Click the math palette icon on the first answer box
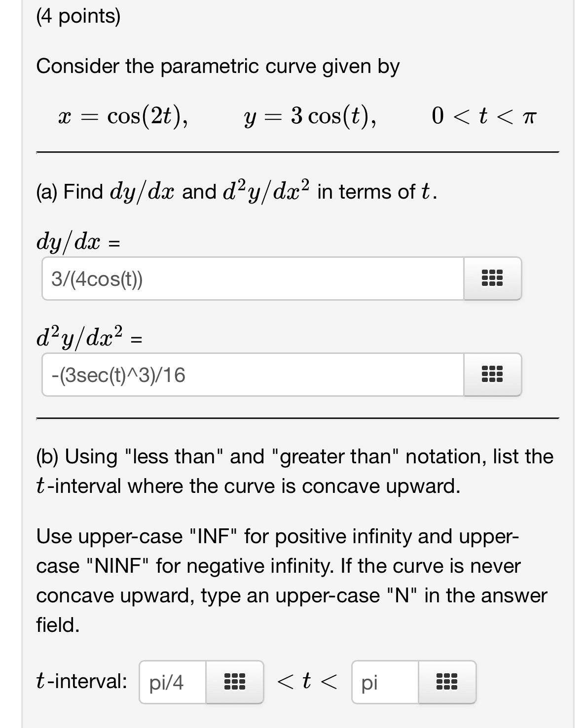Viewport: 586px width, 728px height. point(493,278)
